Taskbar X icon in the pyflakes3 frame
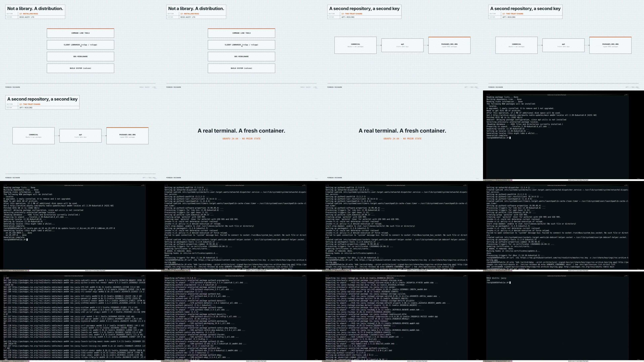The image size is (644, 362). tap(190, 361)
